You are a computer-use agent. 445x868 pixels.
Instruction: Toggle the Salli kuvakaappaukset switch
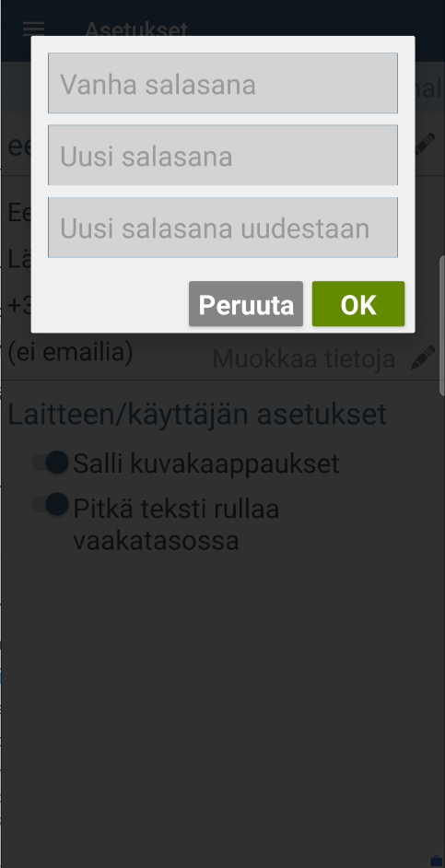[x=51, y=463]
